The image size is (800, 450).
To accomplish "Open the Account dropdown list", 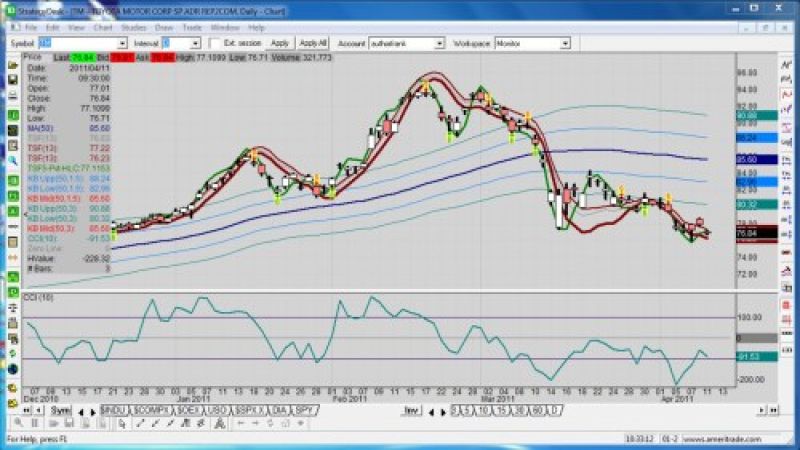I will [x=439, y=43].
